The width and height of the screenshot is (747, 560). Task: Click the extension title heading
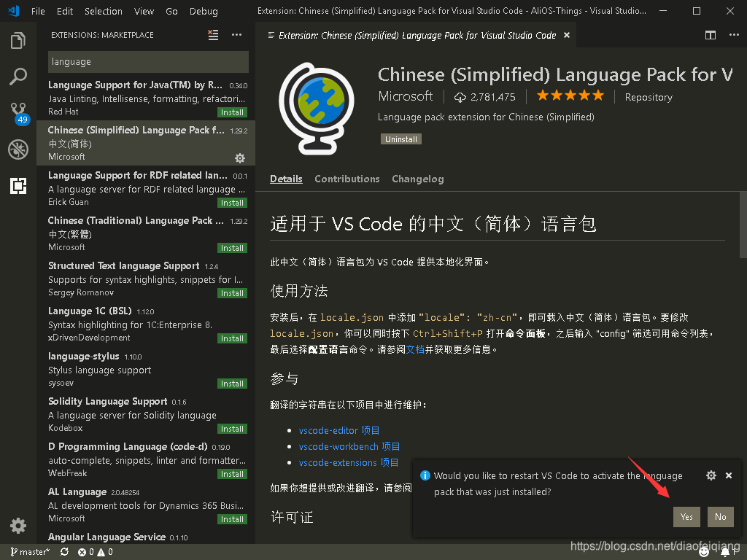click(555, 75)
